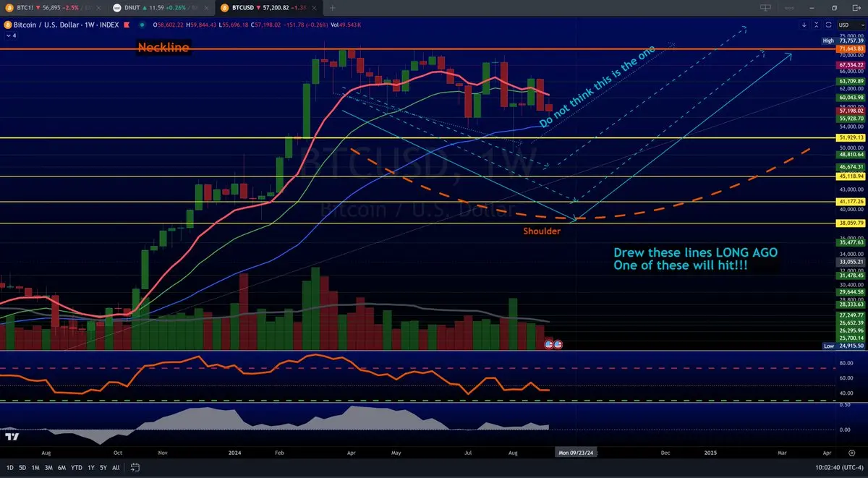Click the 55,928.70 price label

tap(851, 118)
